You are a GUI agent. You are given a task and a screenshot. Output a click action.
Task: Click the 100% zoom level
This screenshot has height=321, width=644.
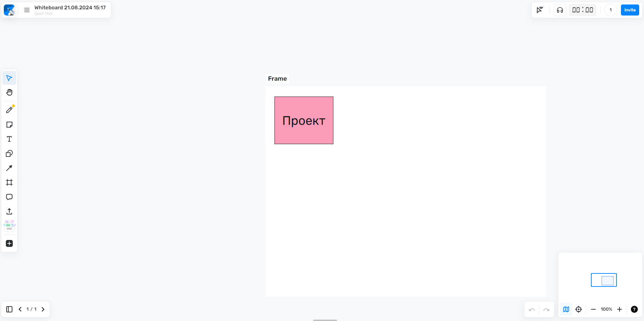pyautogui.click(x=606, y=309)
